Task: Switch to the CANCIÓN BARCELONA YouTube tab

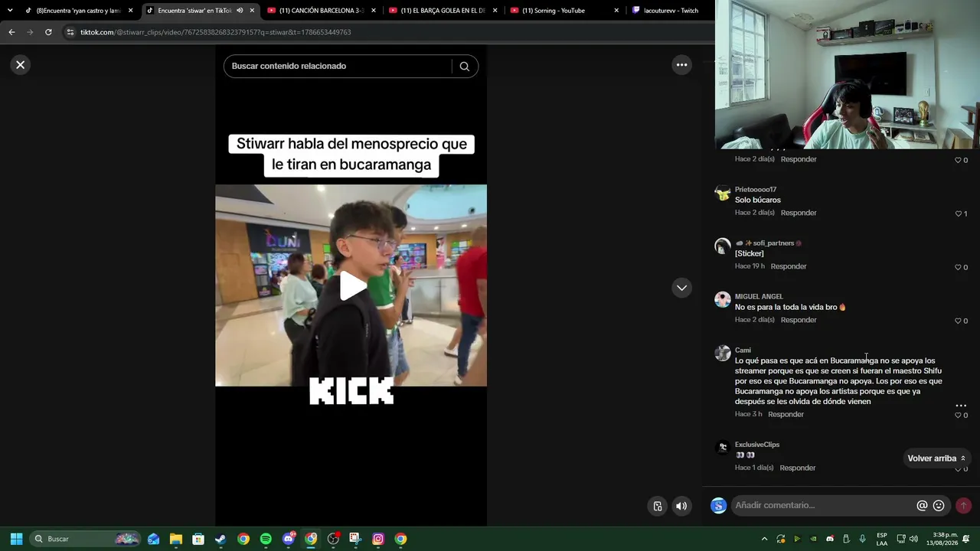Action: [321, 11]
